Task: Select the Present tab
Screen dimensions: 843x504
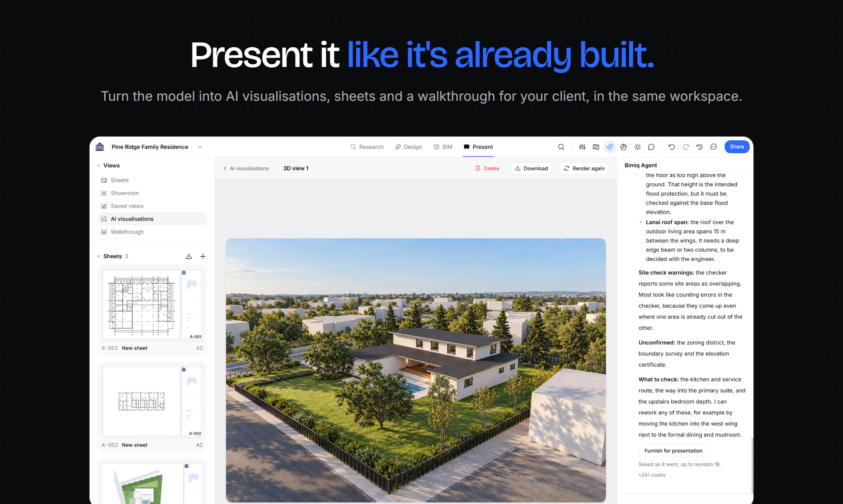Action: 478,147
